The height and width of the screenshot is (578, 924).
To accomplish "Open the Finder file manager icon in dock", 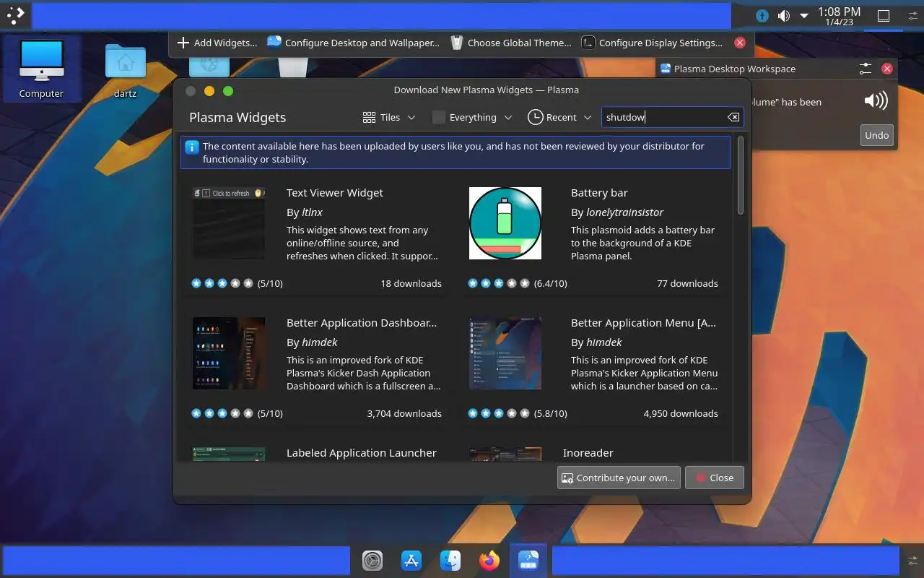I will point(450,561).
